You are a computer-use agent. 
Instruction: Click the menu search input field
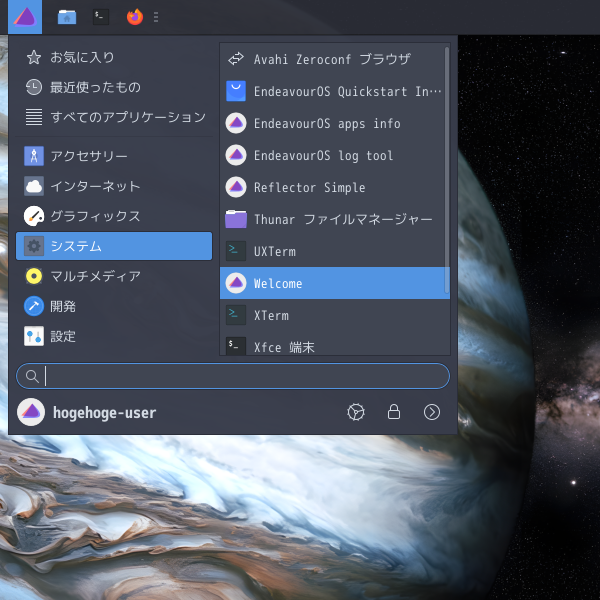coord(233,376)
